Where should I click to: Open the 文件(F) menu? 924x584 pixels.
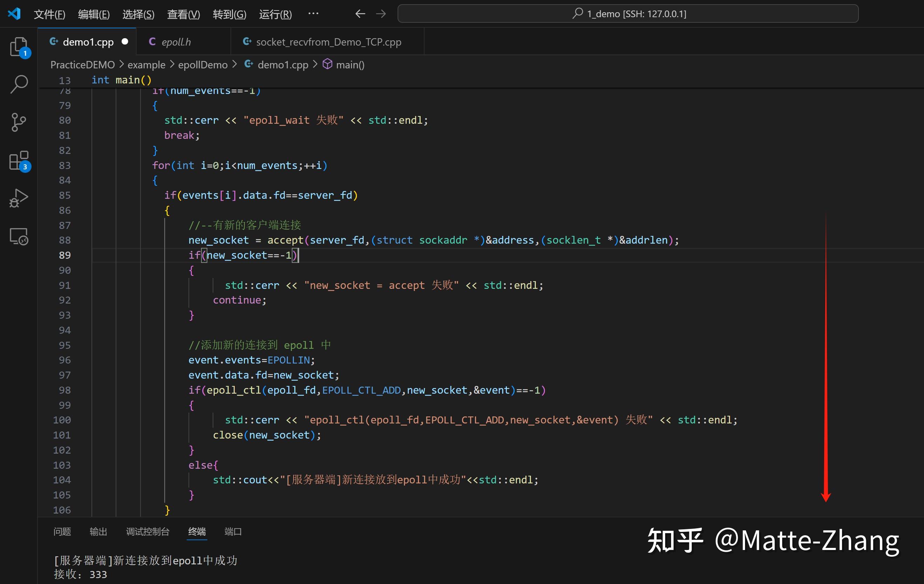tap(49, 14)
